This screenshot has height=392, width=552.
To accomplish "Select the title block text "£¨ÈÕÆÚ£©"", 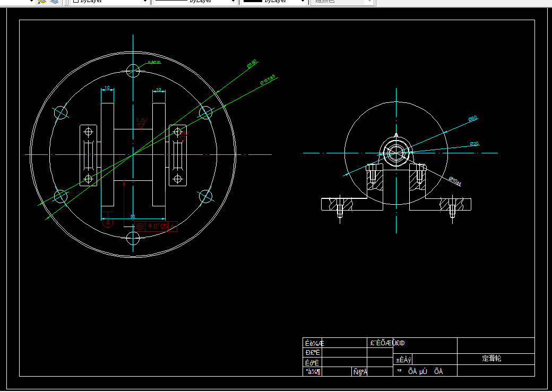I will [x=387, y=343].
